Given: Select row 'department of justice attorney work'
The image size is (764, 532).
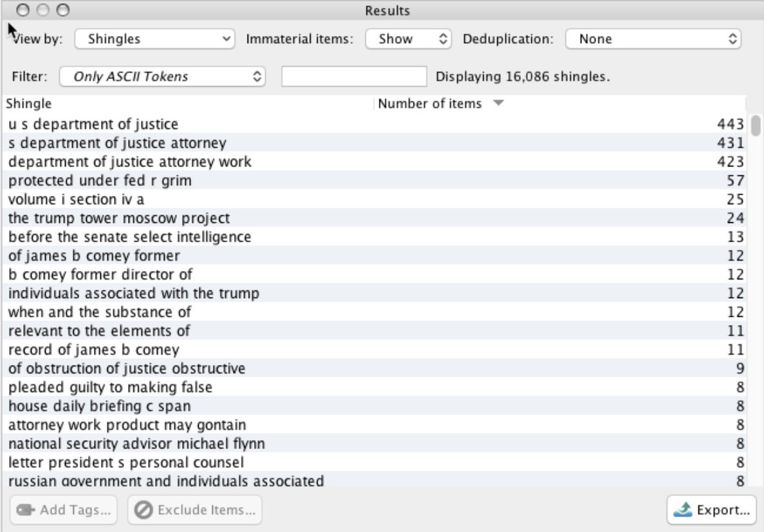Looking at the screenshot, I should pos(374,162).
